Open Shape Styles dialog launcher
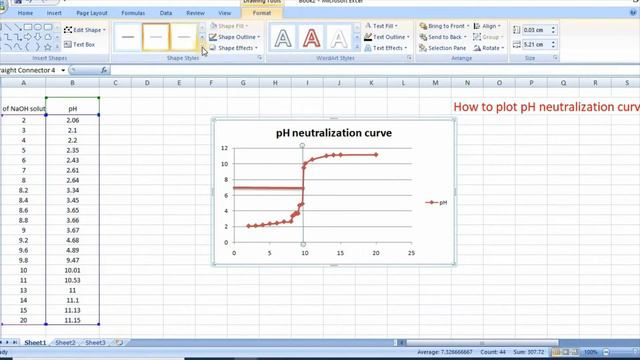 tap(260, 58)
